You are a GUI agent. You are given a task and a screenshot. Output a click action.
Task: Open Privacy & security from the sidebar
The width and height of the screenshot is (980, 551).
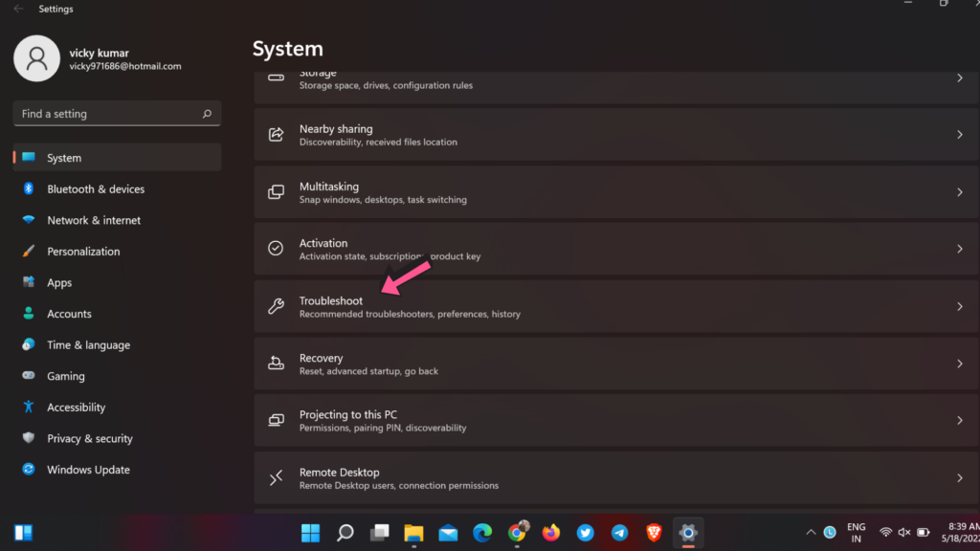29,438
